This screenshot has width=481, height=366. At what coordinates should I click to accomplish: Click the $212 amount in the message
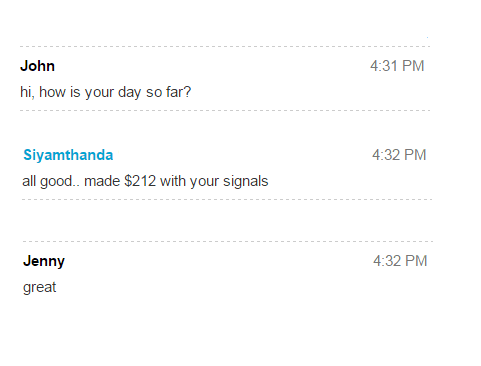click(140, 181)
